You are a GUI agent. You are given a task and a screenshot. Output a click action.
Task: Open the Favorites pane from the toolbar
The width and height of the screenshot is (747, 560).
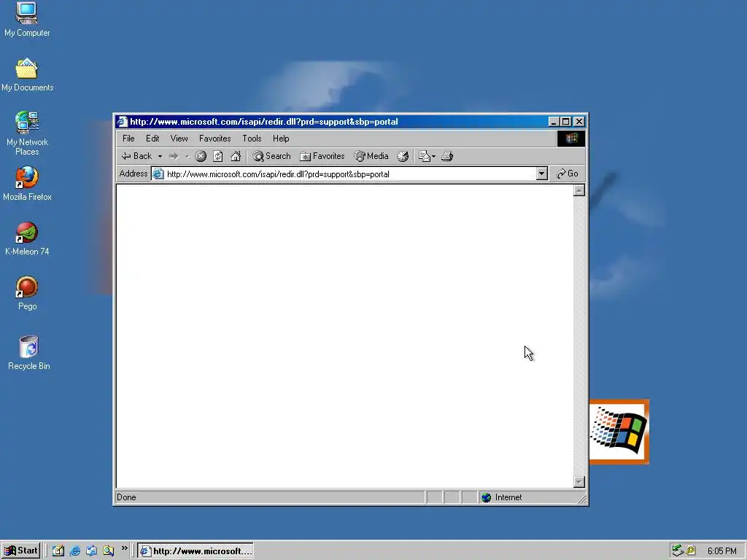[x=322, y=156]
